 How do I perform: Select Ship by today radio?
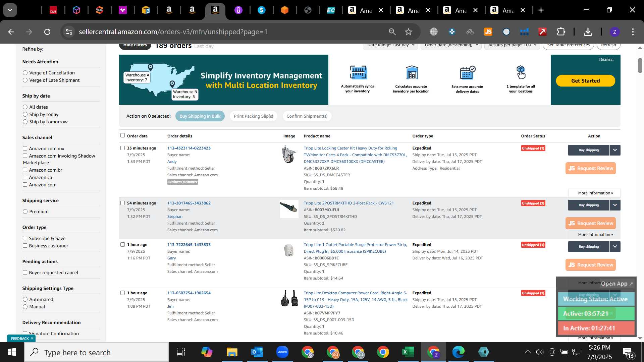[25, 114]
